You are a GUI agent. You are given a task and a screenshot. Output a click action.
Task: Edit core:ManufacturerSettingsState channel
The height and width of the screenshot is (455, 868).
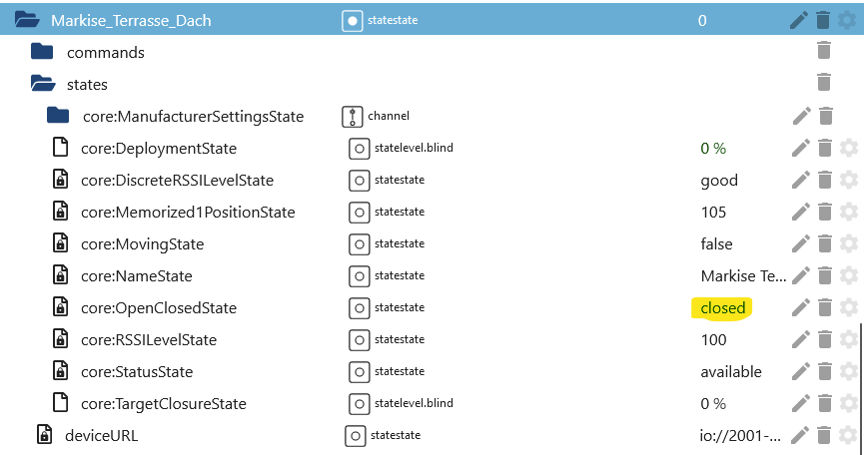pos(800,116)
